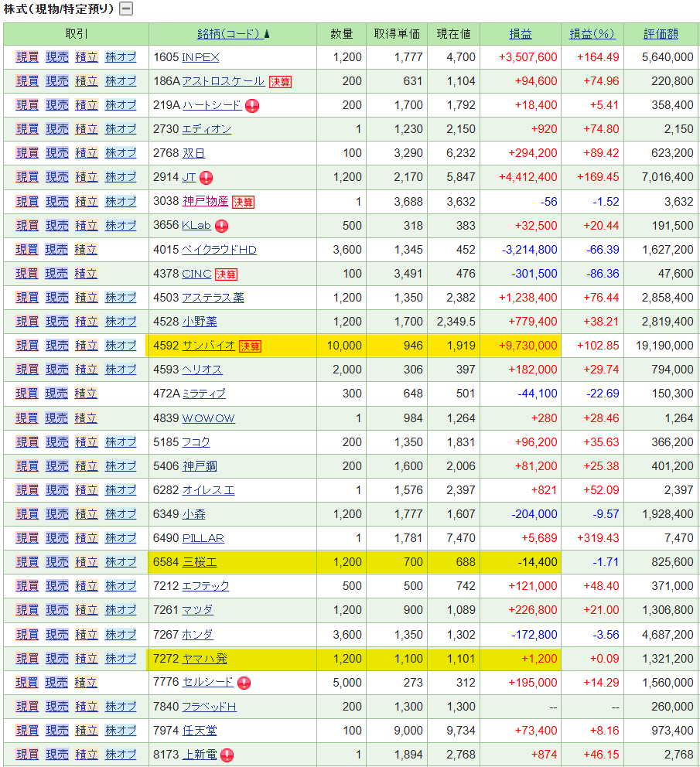
Task: Sort holdings by 損益 column header
Action: click(521, 34)
